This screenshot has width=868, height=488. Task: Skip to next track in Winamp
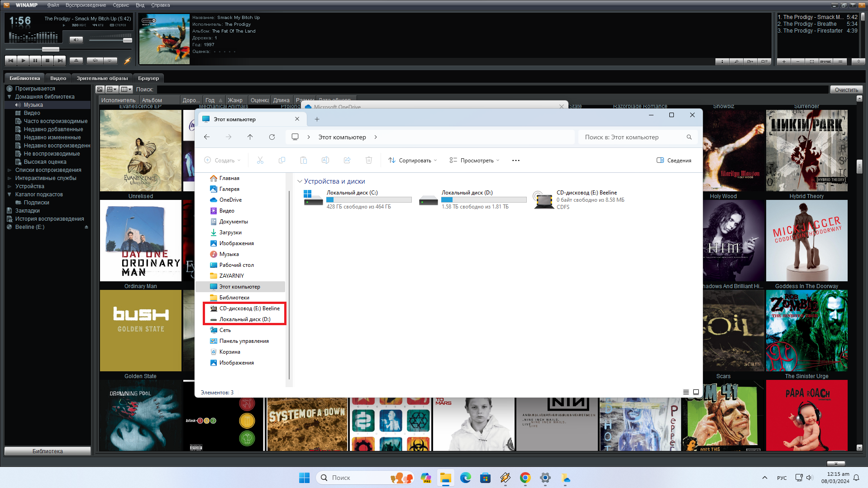point(60,60)
